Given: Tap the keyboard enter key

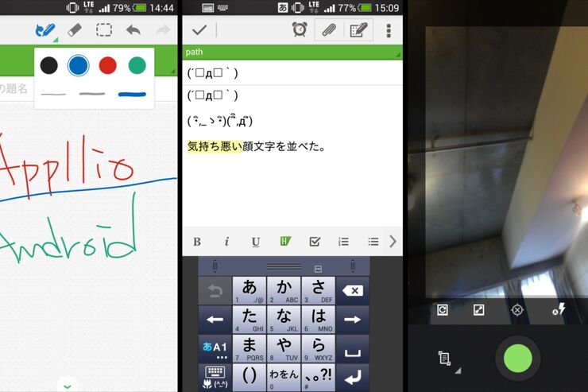Looking at the screenshot, I should point(353,378).
